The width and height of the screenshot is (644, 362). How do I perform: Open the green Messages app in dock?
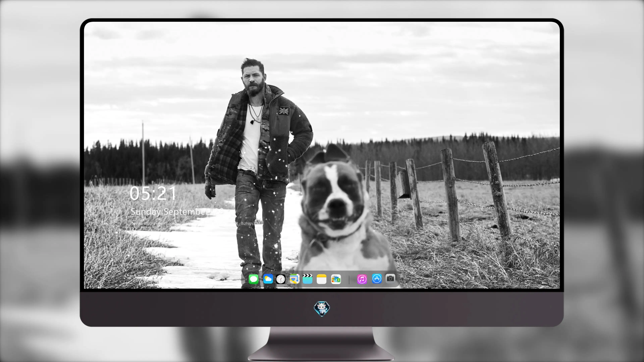pyautogui.click(x=254, y=279)
